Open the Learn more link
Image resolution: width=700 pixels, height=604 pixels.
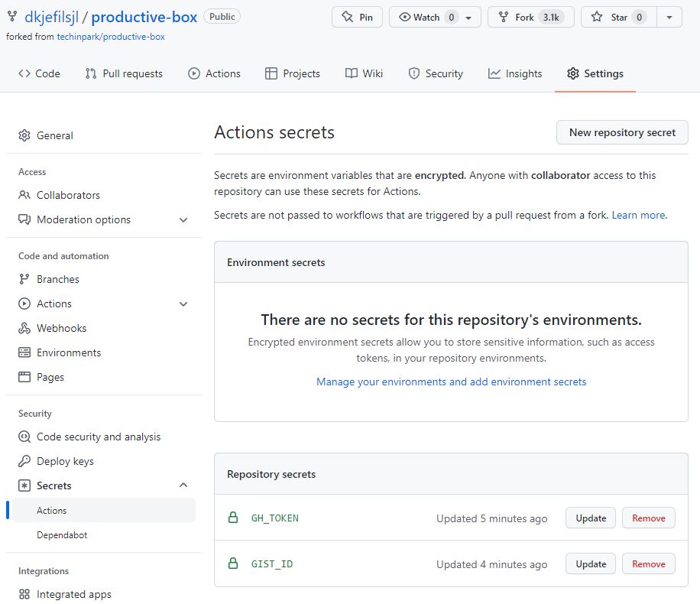[638, 216]
